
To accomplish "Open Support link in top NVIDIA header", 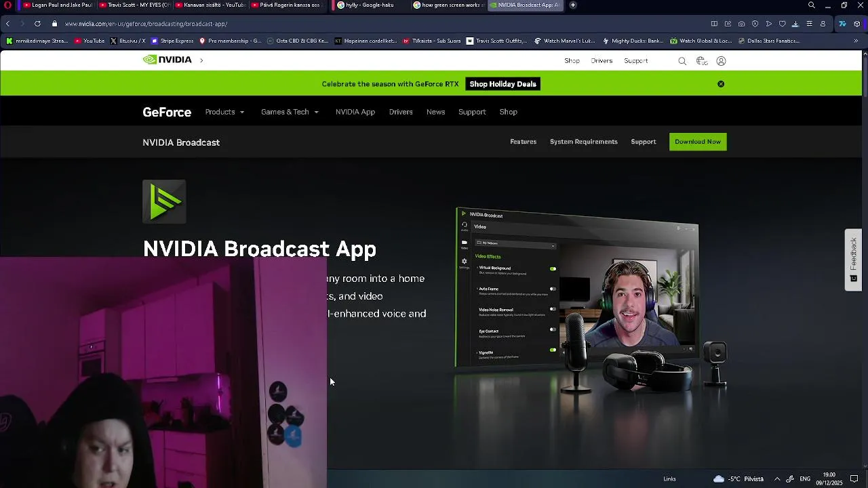I will (636, 61).
